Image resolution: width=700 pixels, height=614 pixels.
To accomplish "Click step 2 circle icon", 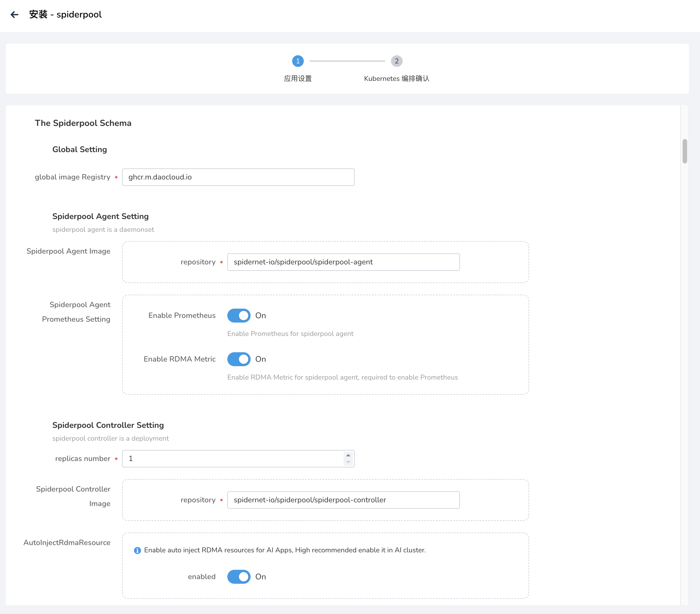I will click(x=396, y=61).
